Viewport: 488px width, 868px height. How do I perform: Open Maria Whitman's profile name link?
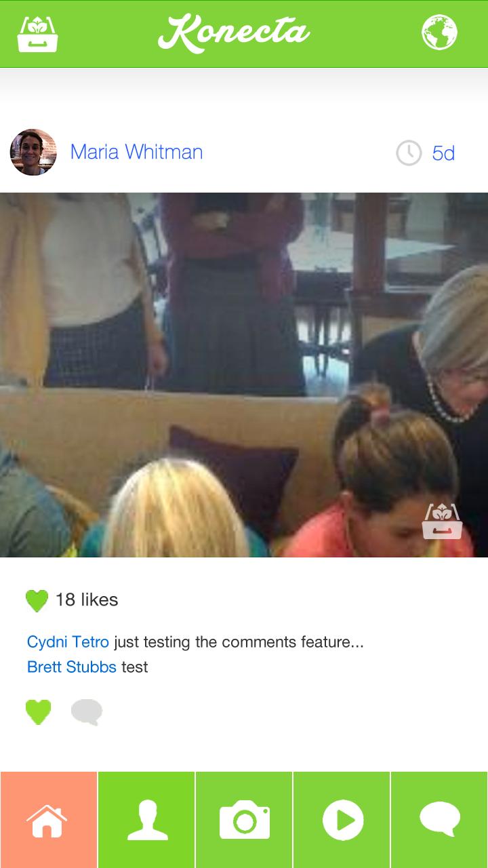click(136, 152)
